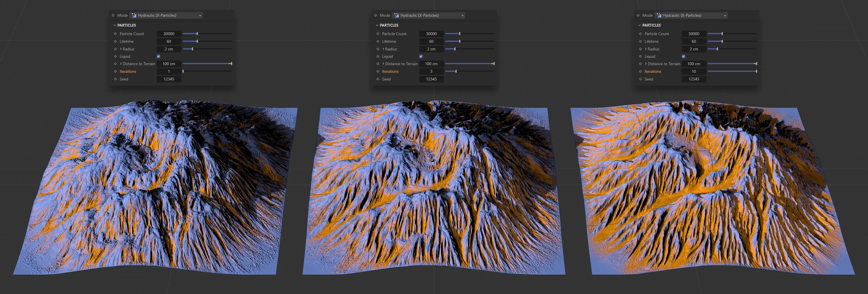The width and height of the screenshot is (868, 294).
Task: Click the keyframe diamond beside Lifetime in the middle panel
Action: 378,41
